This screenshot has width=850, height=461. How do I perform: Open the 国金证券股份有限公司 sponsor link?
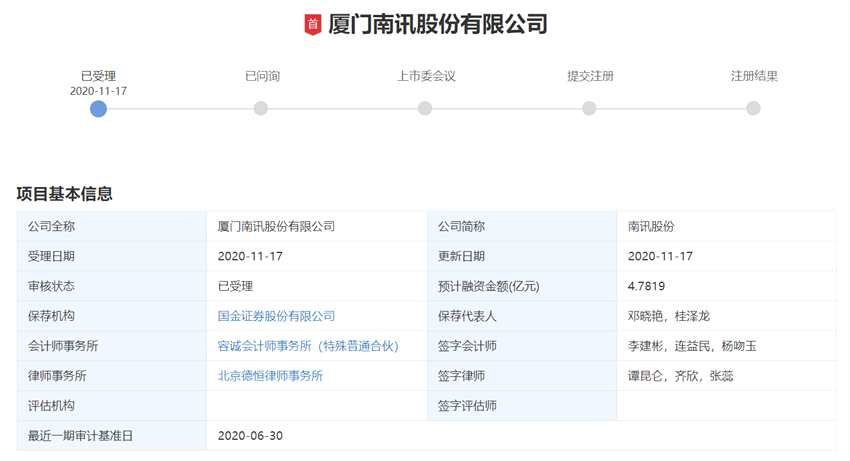tap(276, 316)
